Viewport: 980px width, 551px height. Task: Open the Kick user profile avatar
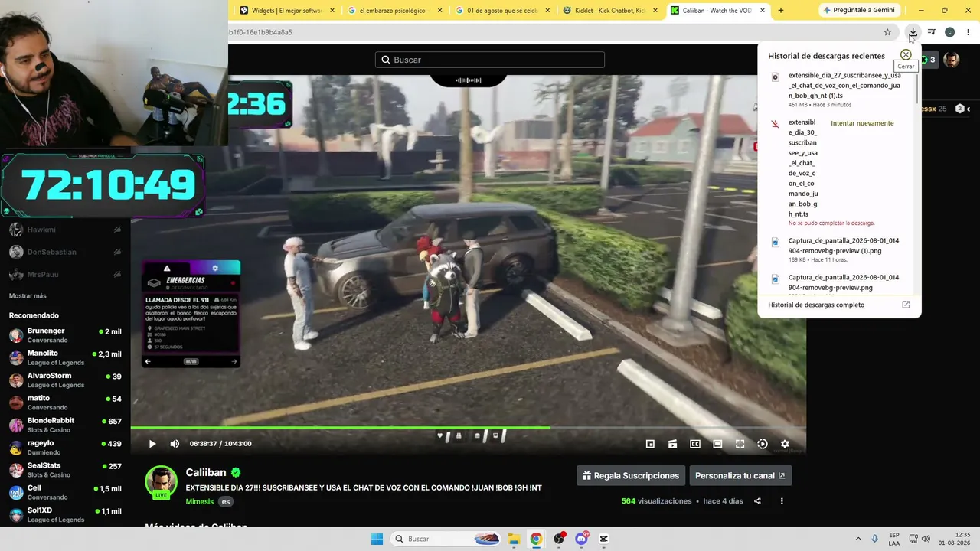tap(952, 60)
